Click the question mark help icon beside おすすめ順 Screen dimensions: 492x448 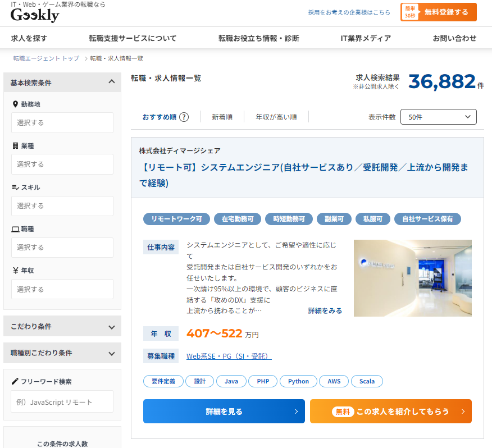point(184,117)
